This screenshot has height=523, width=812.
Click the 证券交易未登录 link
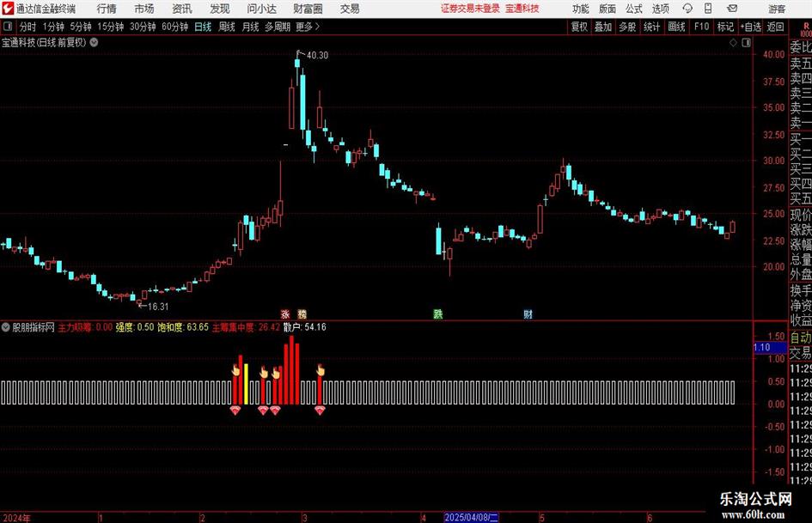tap(470, 9)
